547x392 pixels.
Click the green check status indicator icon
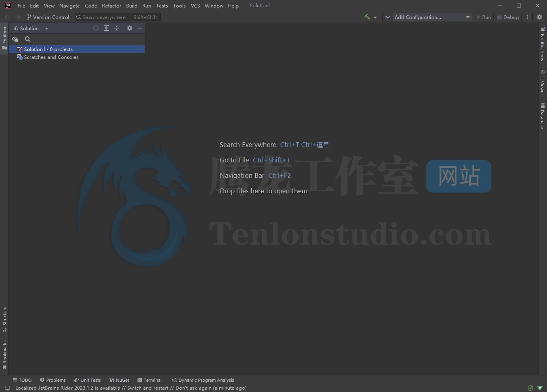click(530, 388)
